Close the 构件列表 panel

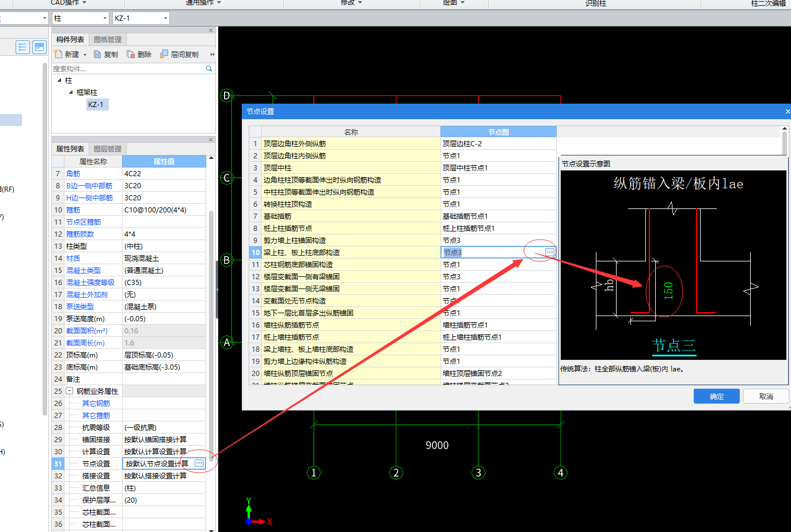[x=211, y=31]
